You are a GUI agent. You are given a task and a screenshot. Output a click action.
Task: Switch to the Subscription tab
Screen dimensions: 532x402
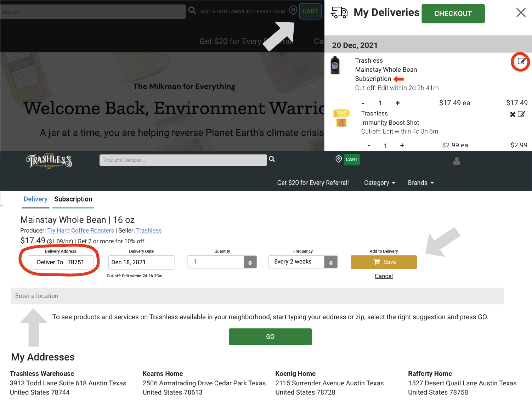pos(73,199)
